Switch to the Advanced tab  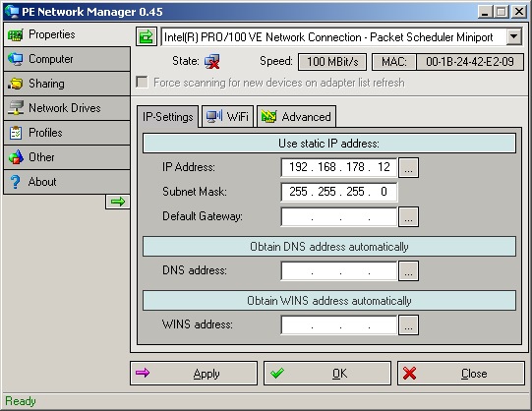tap(297, 116)
